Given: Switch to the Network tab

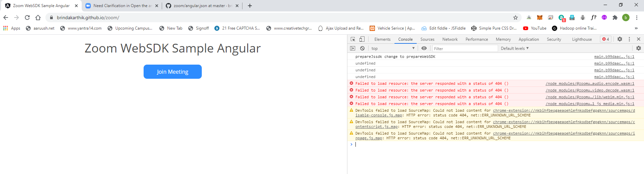Looking at the screenshot, I should pos(450,39).
